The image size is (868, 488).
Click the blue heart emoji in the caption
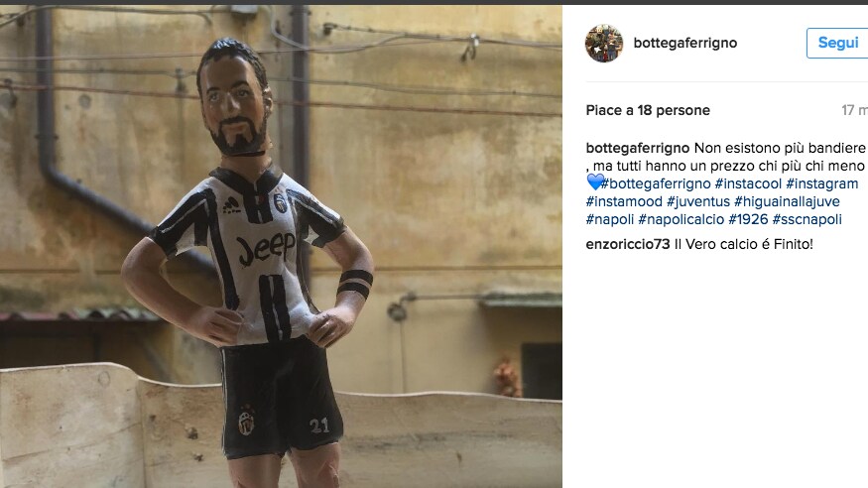point(594,183)
